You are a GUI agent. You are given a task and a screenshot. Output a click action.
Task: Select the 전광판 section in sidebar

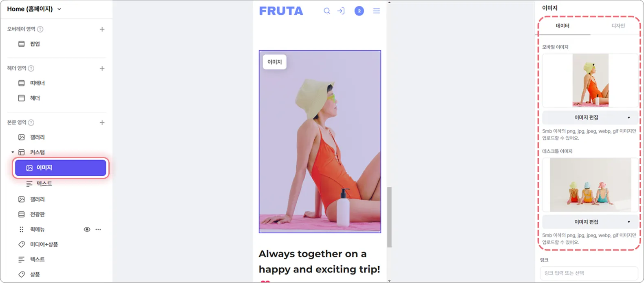tap(37, 214)
